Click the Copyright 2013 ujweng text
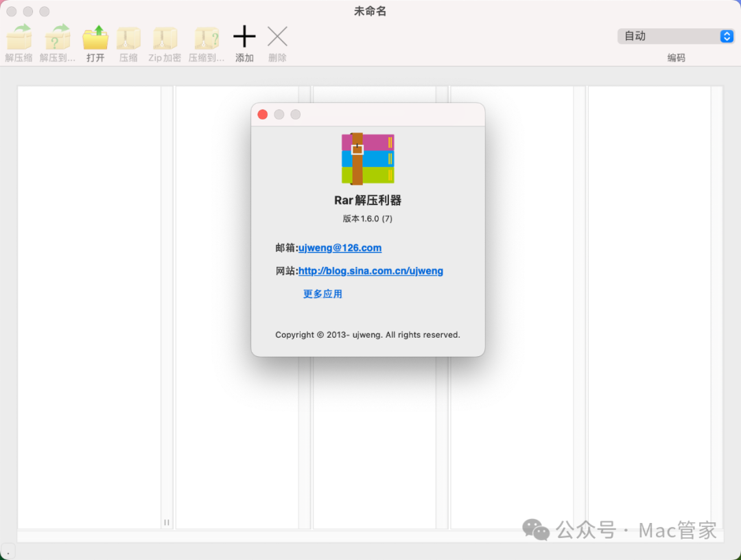 coord(368,335)
